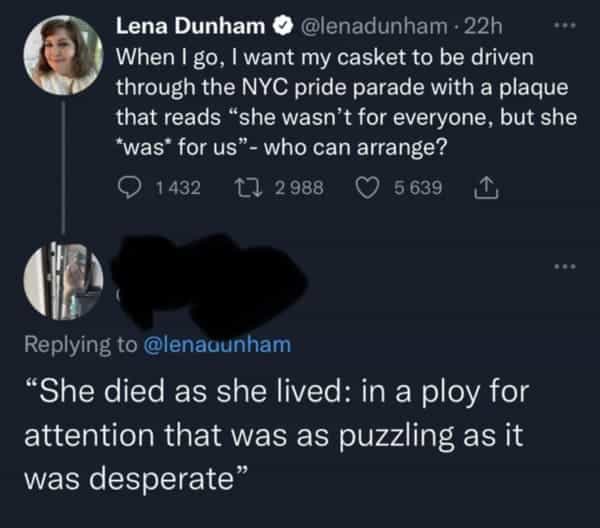This screenshot has height=528, width=600.
Task: Retweet Lena Dunham's tweet using arrows icon
Action: pos(251,186)
